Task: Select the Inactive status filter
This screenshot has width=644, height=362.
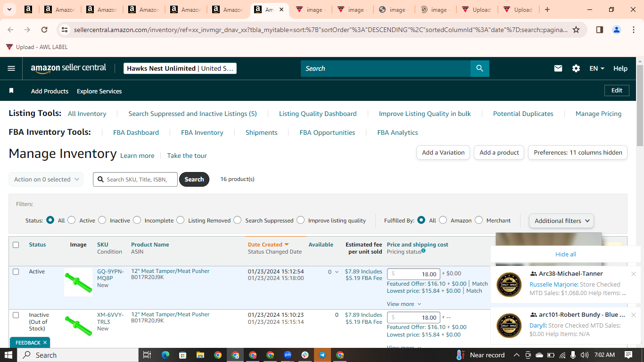Action: [x=102, y=220]
